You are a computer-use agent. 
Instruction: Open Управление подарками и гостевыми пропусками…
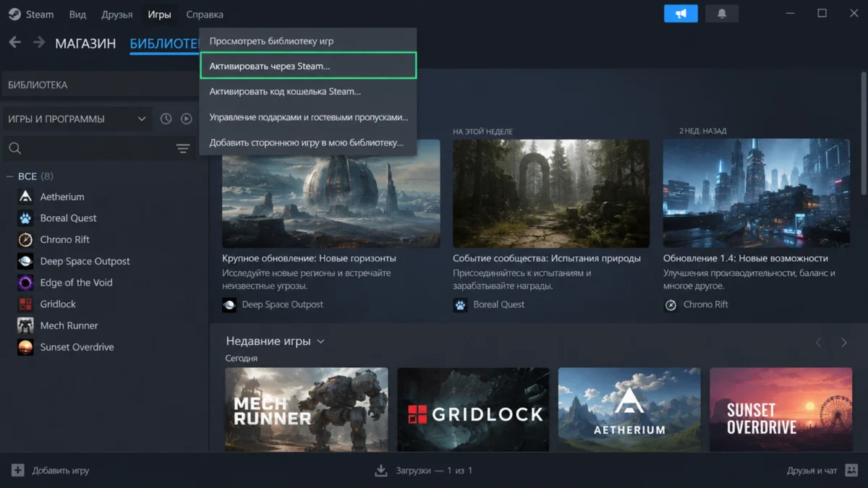[308, 117]
